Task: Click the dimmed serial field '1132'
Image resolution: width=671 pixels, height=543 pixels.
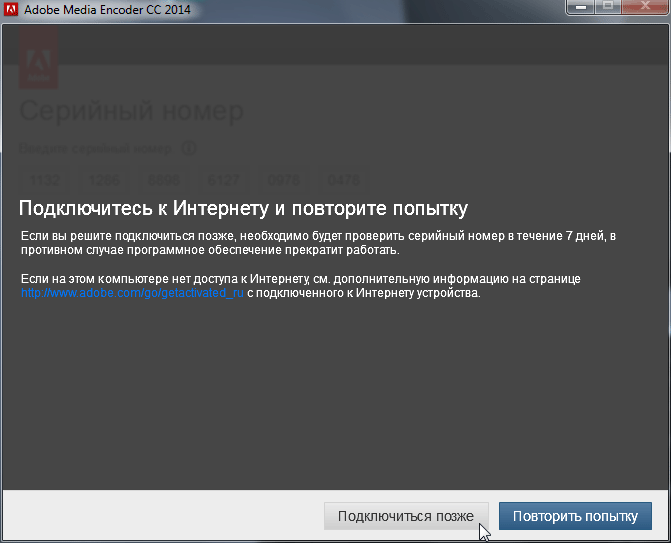Action: pos(45,180)
